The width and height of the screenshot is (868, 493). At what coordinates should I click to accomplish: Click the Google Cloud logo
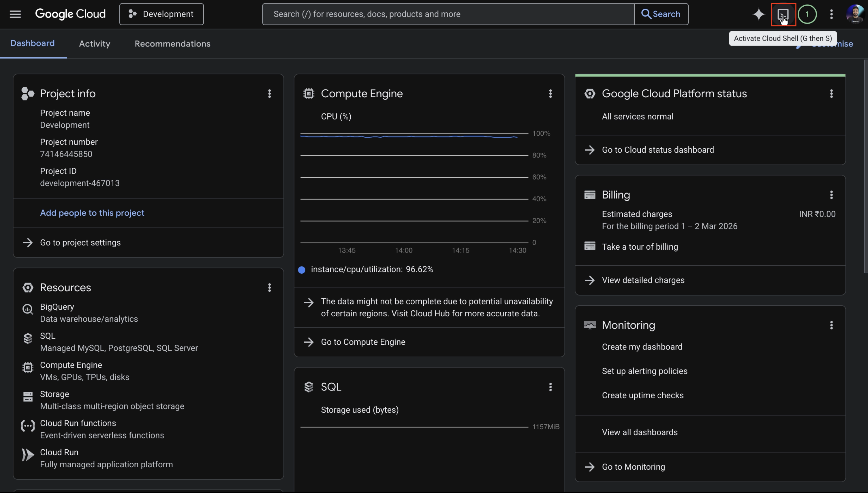coord(70,14)
